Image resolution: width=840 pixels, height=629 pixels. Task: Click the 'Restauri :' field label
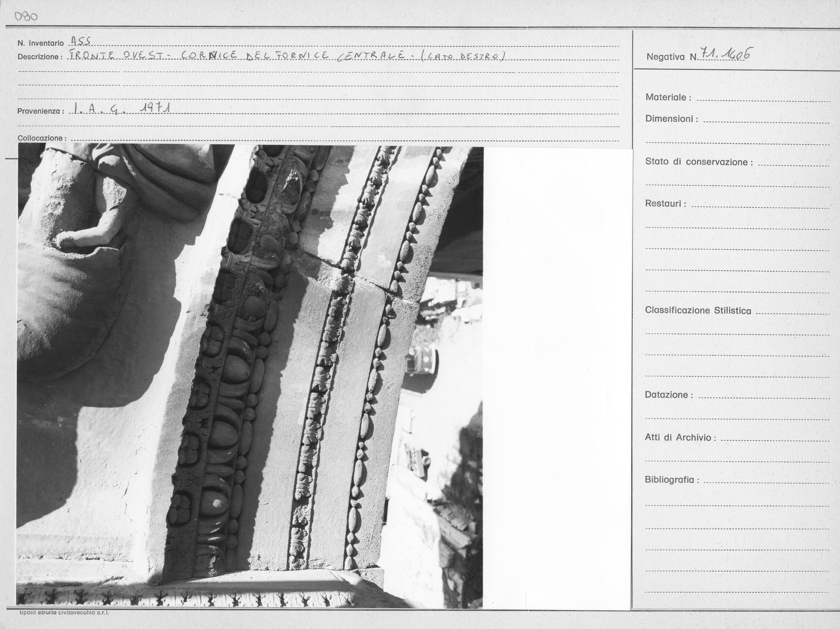(665, 204)
